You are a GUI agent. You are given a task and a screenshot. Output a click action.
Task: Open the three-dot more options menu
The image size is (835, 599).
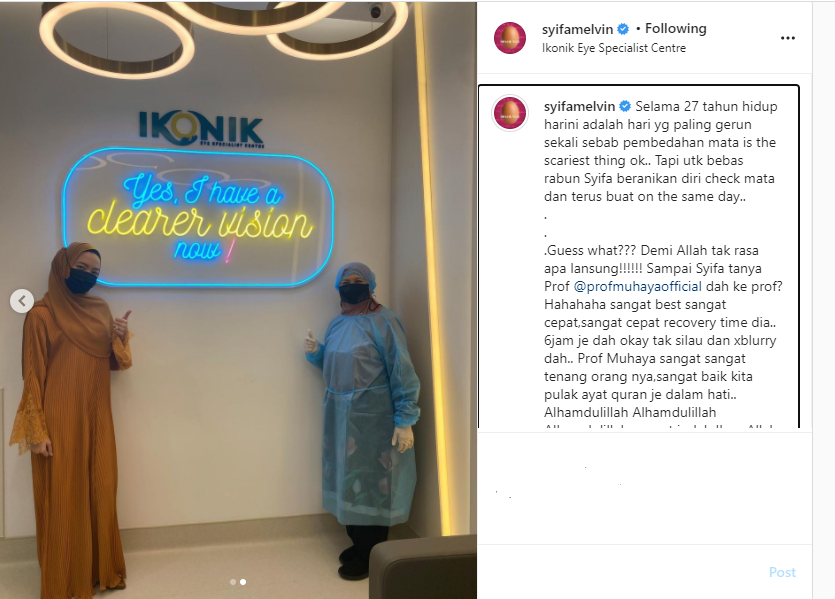click(x=788, y=38)
